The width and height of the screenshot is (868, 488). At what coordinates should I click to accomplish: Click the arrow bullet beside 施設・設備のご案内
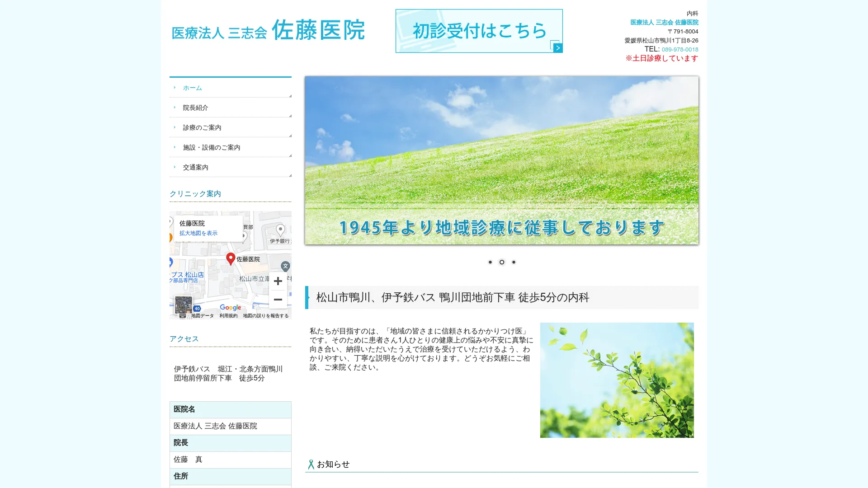[175, 147]
